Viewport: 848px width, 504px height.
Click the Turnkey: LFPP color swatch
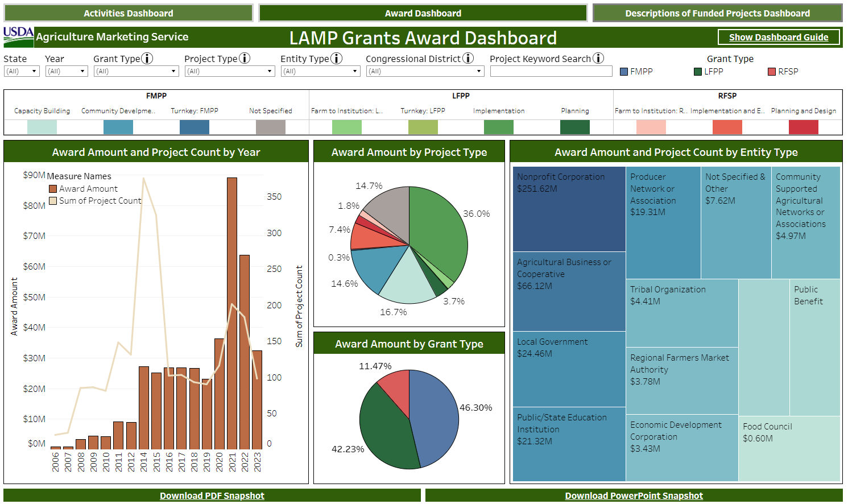(x=423, y=127)
